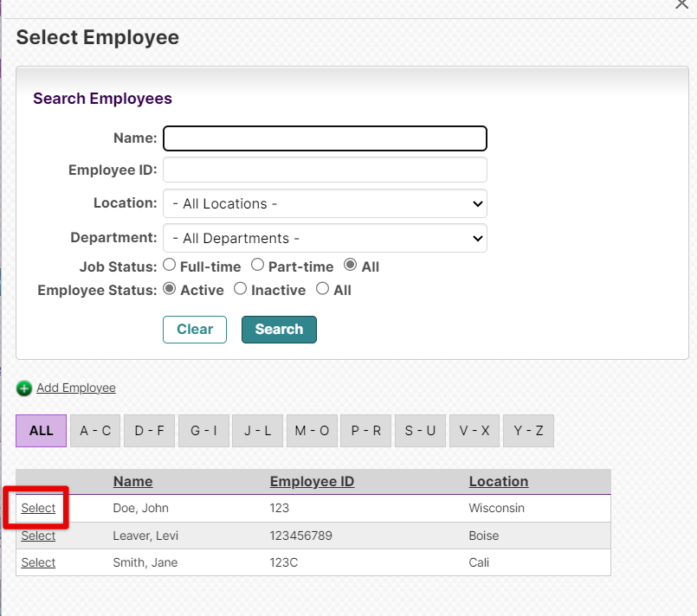Set Employee Status to Inactive

(240, 289)
